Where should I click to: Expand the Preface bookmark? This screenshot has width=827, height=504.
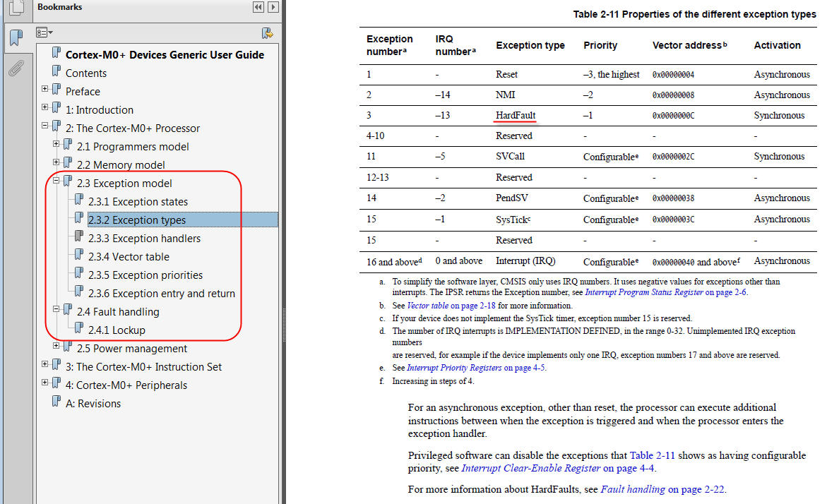pyautogui.click(x=44, y=88)
